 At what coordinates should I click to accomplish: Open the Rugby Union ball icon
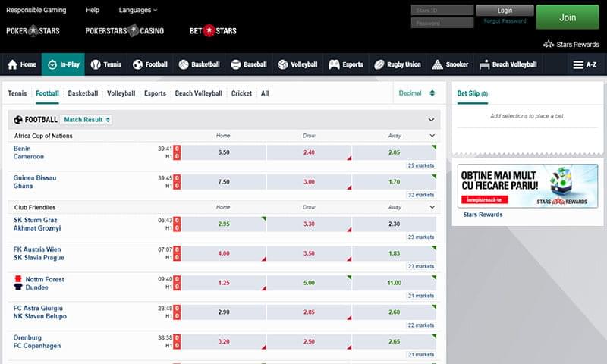[x=379, y=64]
